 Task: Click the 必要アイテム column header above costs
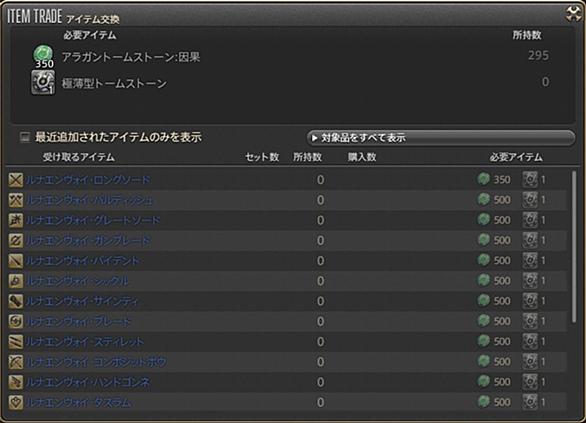[x=516, y=157]
